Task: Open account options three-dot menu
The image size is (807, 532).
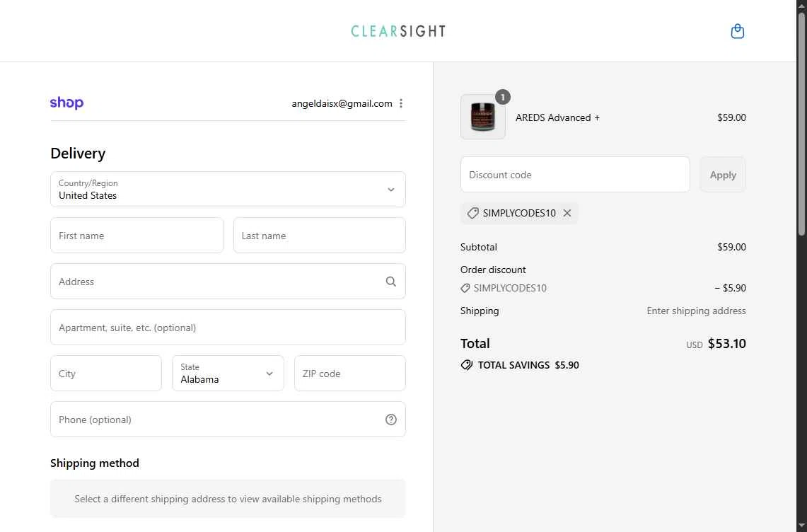Action: point(401,103)
